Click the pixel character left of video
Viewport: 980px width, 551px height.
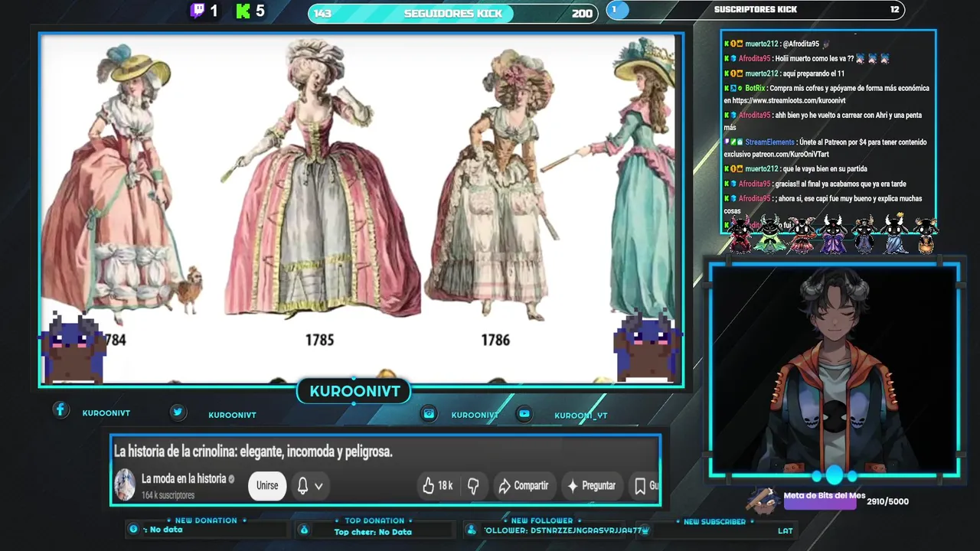[x=73, y=348]
